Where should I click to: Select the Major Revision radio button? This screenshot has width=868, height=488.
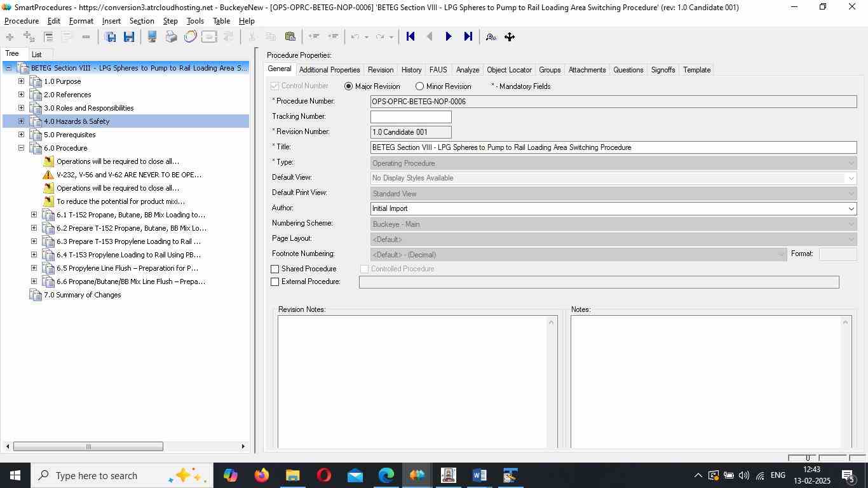coord(348,86)
